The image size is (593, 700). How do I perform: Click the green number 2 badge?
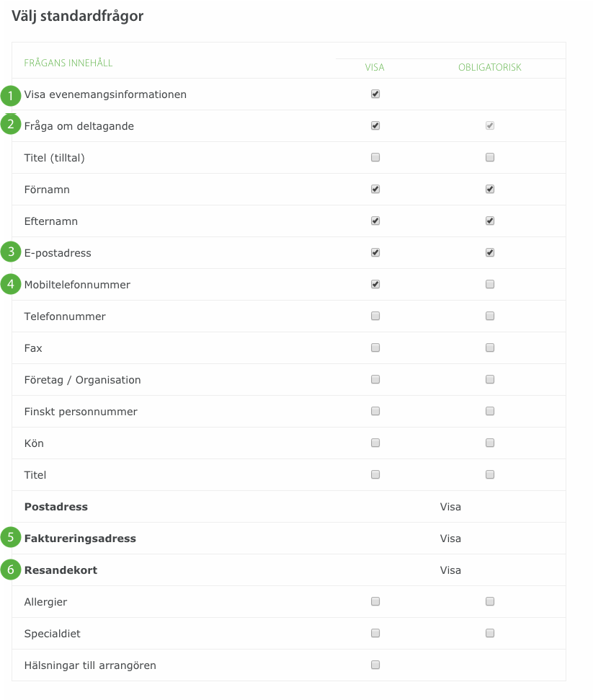coord(11,125)
